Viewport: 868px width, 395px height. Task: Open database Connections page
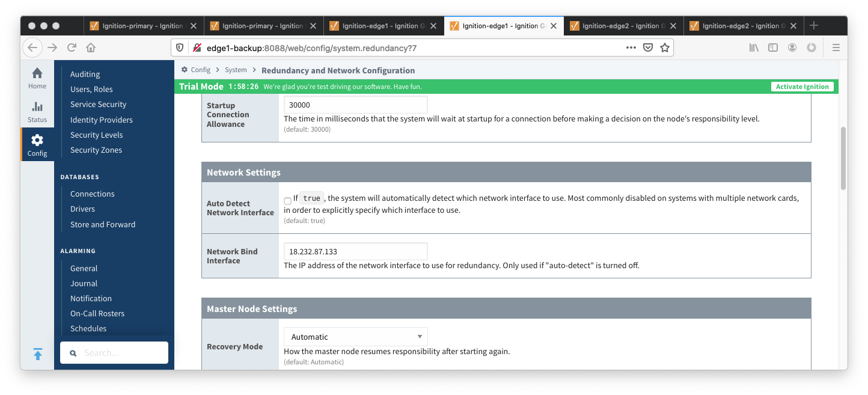pos(92,194)
